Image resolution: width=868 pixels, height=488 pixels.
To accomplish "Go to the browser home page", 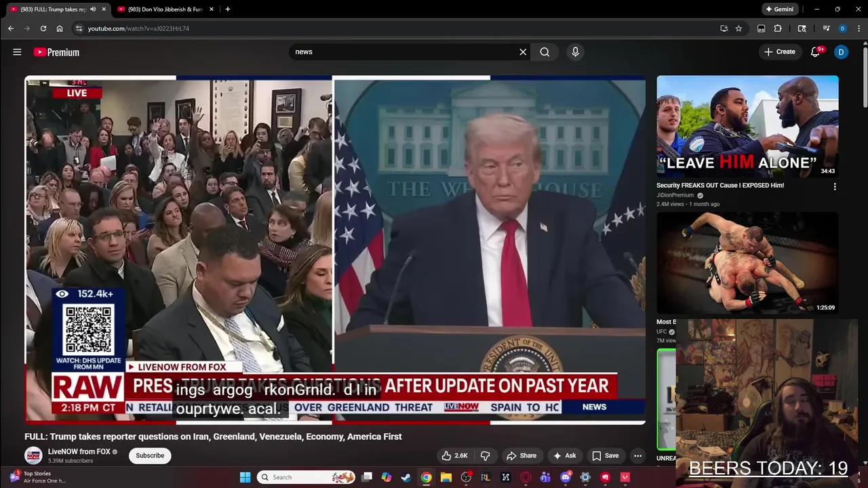I will pyautogui.click(x=60, y=28).
